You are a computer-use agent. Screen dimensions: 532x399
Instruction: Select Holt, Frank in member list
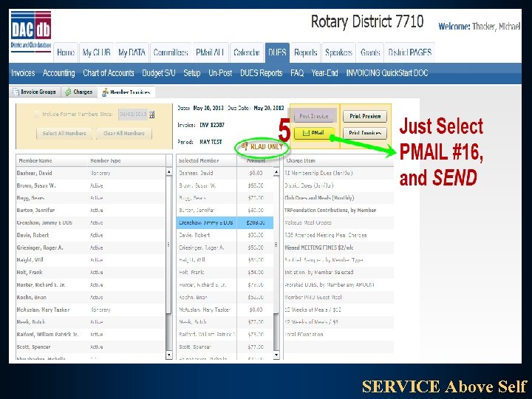pyautogui.click(x=91, y=273)
